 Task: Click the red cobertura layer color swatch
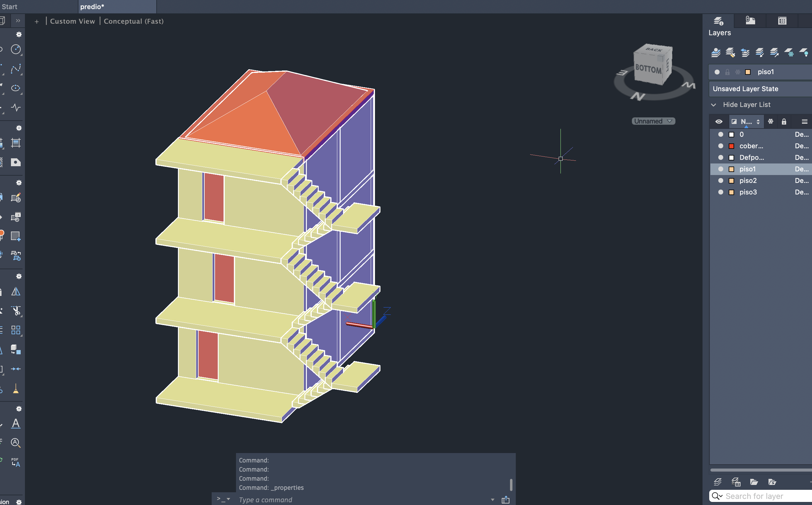click(731, 146)
